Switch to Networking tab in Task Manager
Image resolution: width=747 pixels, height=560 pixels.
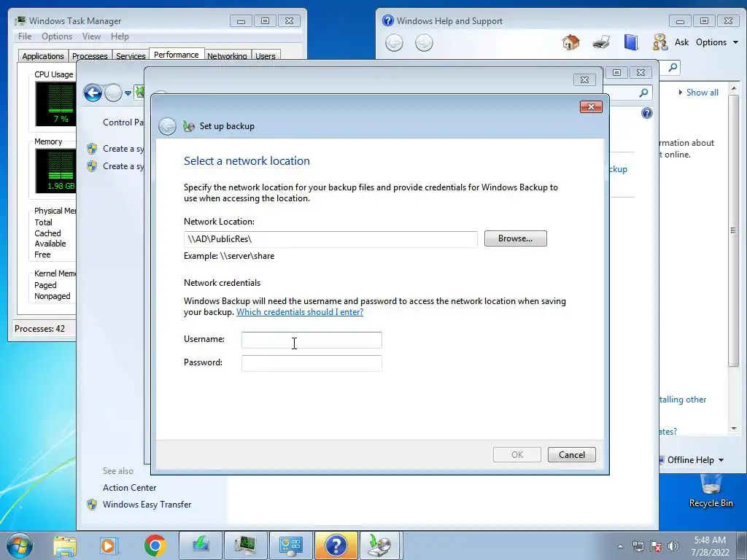click(x=227, y=55)
